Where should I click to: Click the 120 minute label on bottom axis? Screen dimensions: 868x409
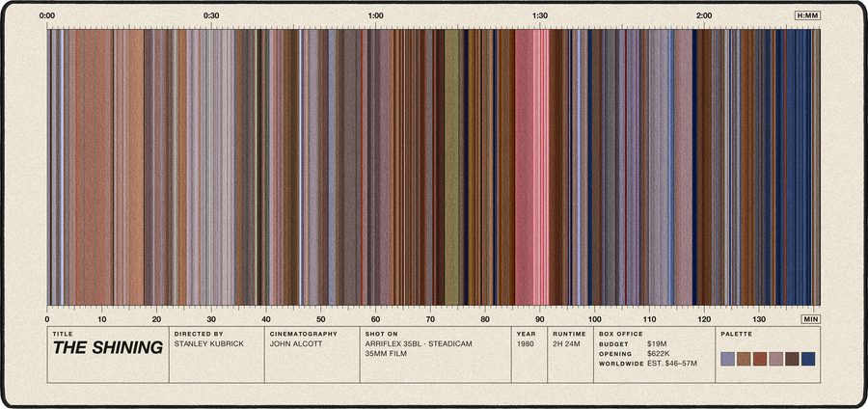(704, 319)
